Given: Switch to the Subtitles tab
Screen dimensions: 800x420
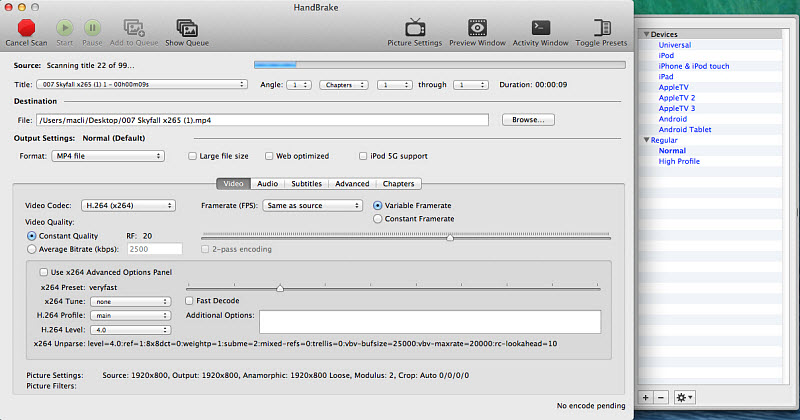Looking at the screenshot, I should (x=307, y=184).
